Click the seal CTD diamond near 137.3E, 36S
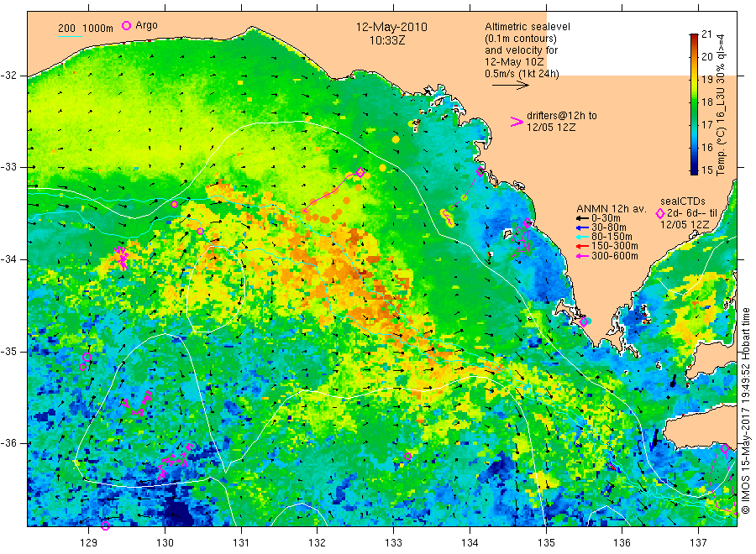The image size is (756, 554). 725,448
